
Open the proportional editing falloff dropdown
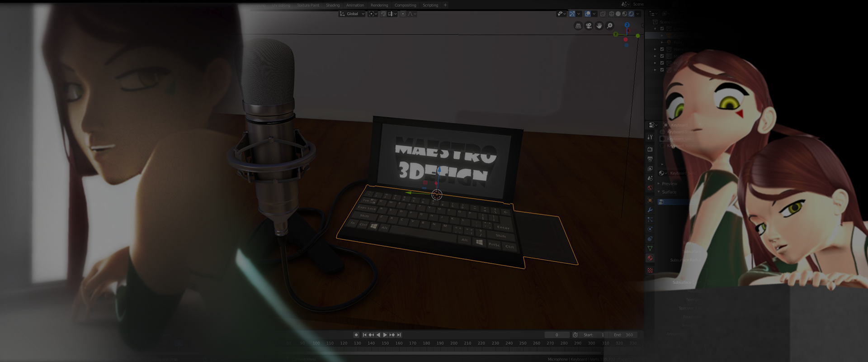click(x=412, y=14)
